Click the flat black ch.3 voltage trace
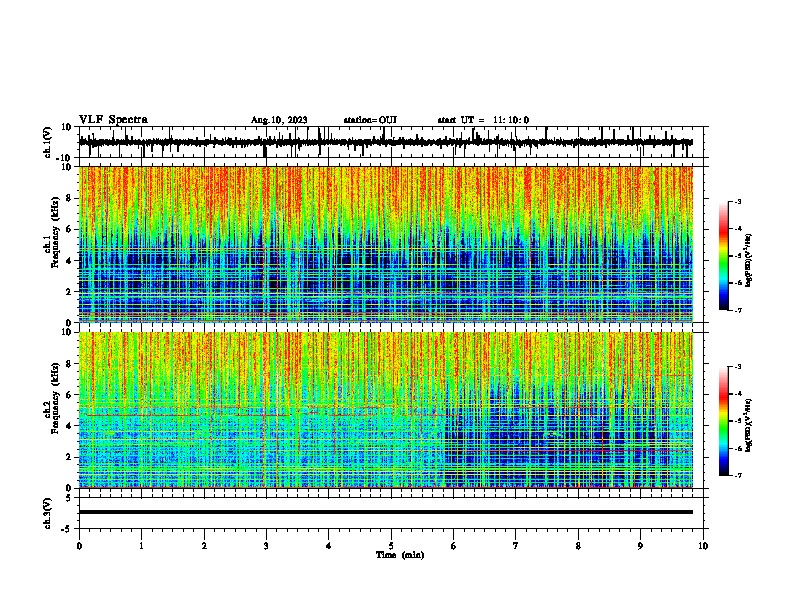Screen dimensions: 792x612 386,512
